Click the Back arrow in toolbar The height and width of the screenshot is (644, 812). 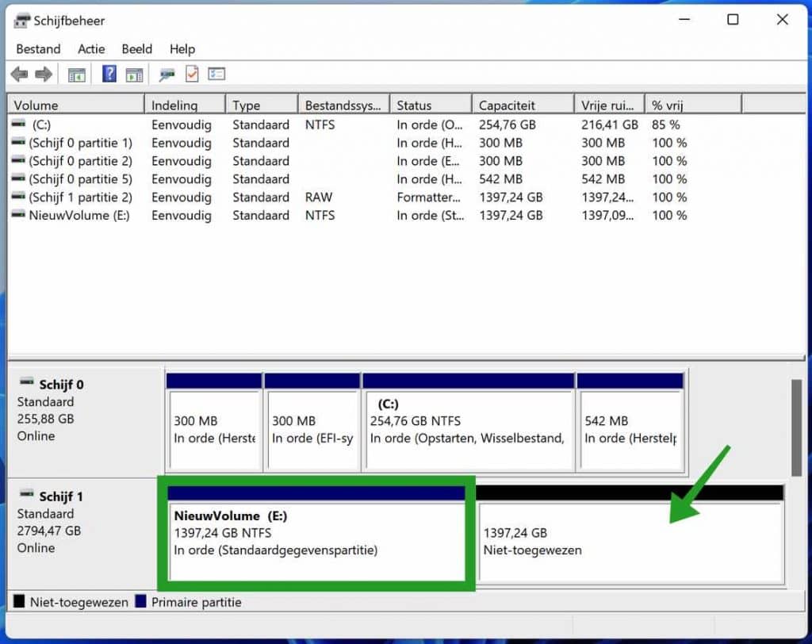pyautogui.click(x=19, y=75)
